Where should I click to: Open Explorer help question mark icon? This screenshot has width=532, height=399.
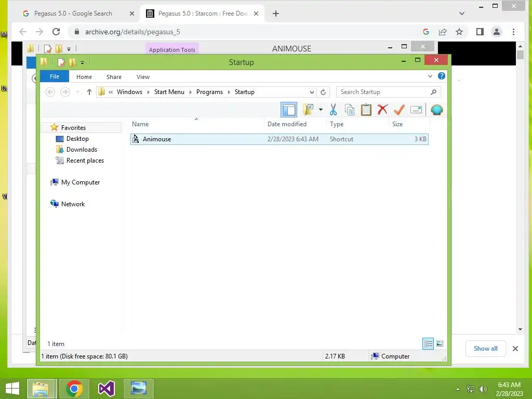coord(442,76)
